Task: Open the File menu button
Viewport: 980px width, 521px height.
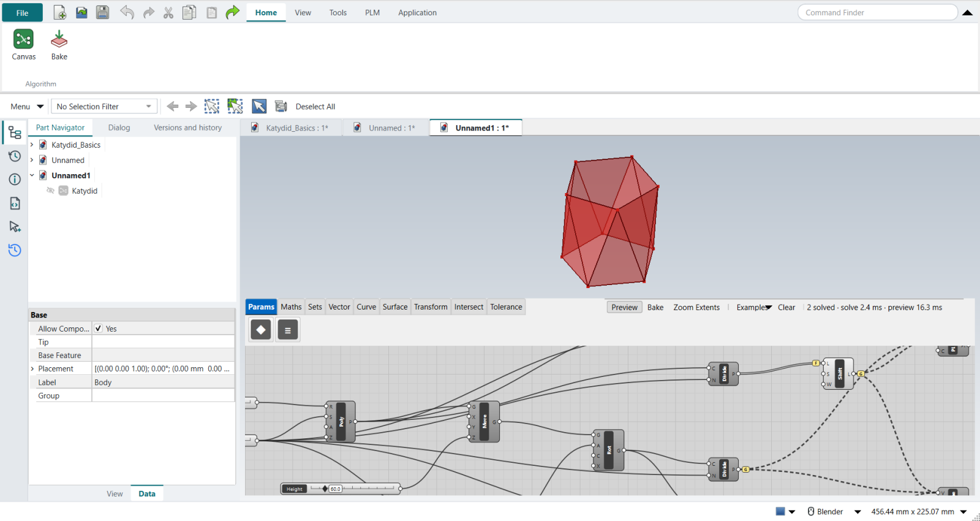Action: pyautogui.click(x=22, y=12)
